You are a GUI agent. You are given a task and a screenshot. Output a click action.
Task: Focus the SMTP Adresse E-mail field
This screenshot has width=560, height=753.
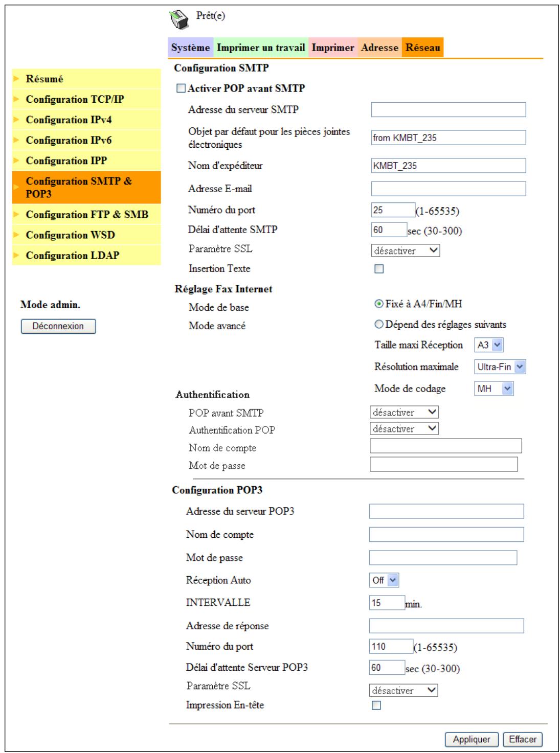tap(449, 189)
